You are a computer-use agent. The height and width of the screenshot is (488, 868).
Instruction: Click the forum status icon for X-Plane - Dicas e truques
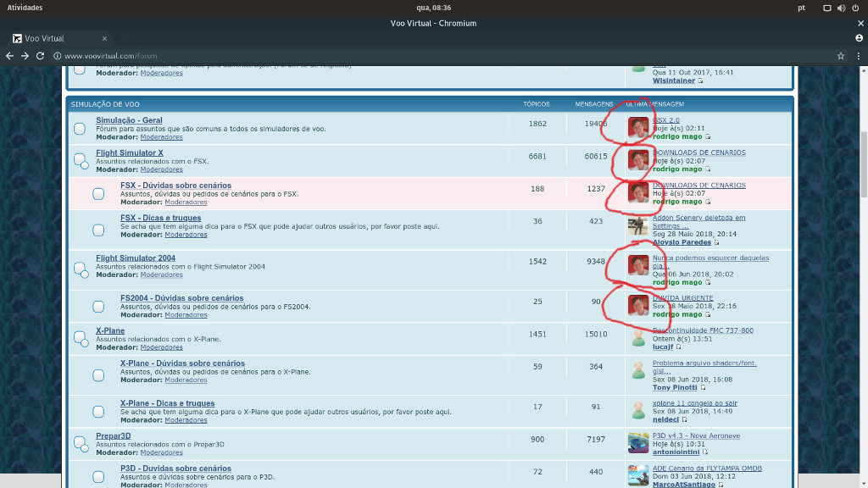coord(98,412)
